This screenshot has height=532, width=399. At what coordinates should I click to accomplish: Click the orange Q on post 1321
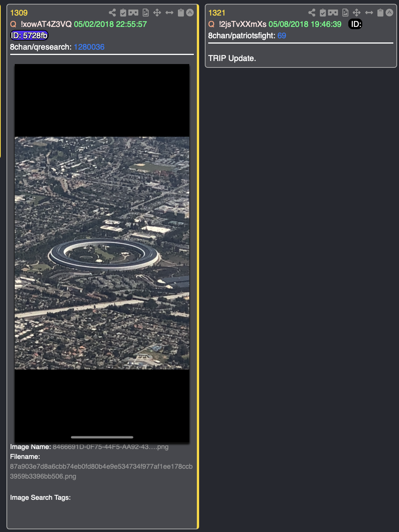click(211, 24)
